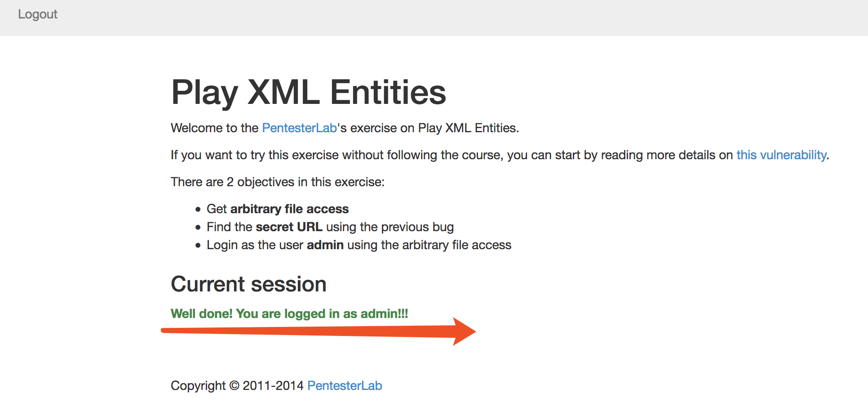Click bullet dot before 'Get arbitrary file access'
The height and width of the screenshot is (403, 868).
[198, 210]
